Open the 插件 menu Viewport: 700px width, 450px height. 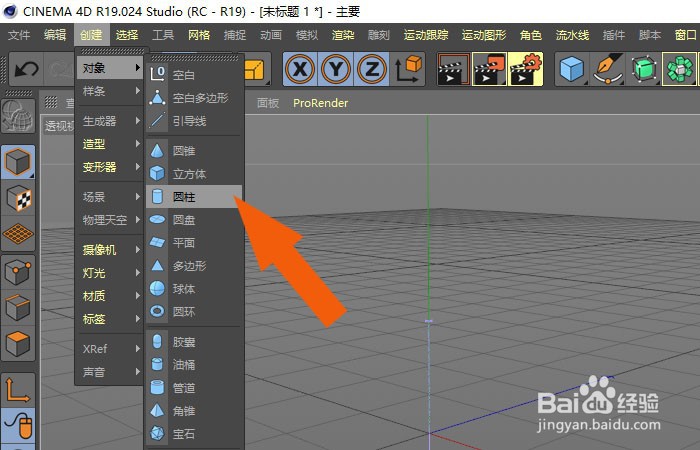(x=614, y=35)
